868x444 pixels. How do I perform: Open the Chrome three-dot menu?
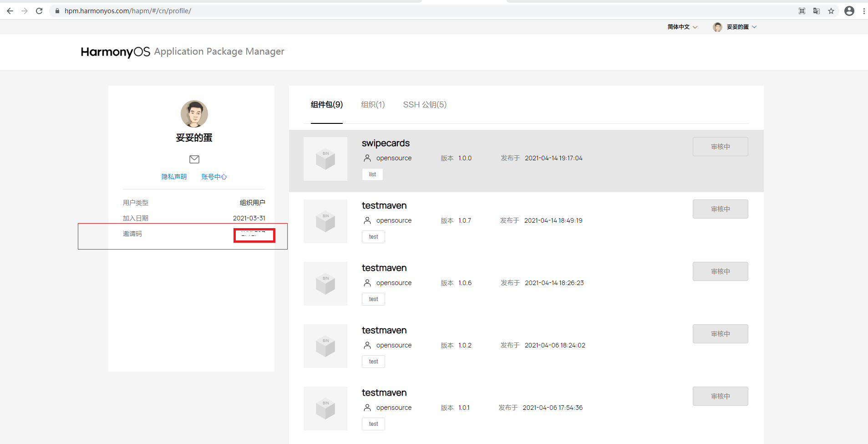point(864,11)
